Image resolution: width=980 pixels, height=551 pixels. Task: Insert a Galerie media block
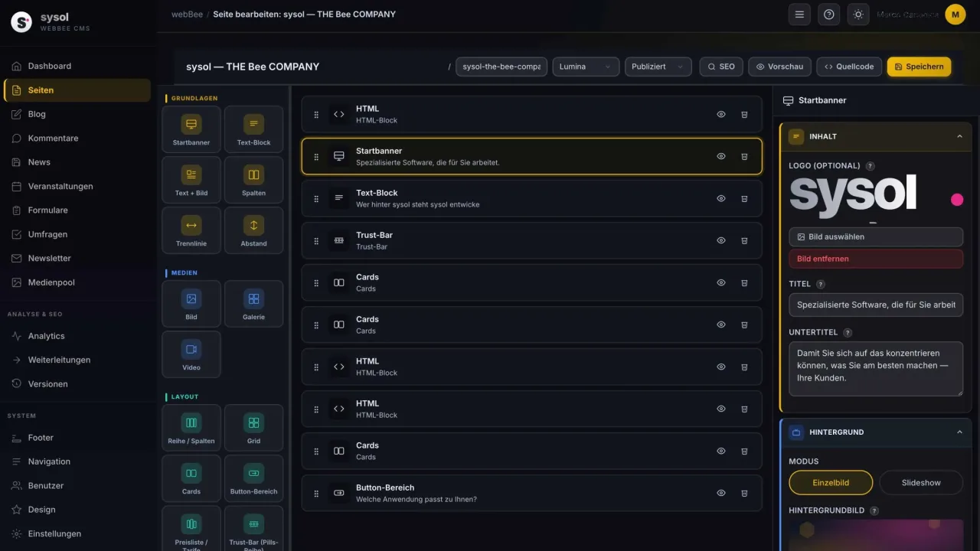pos(253,303)
